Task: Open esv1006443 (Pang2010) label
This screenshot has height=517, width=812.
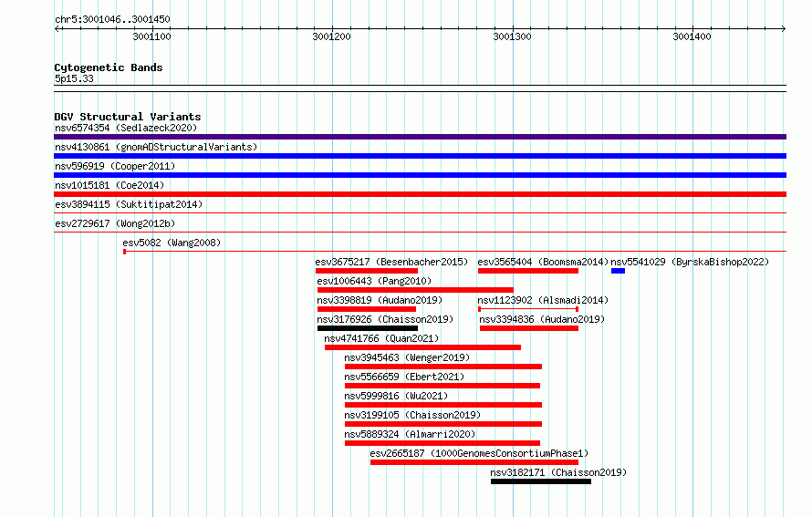Action: [x=374, y=281]
